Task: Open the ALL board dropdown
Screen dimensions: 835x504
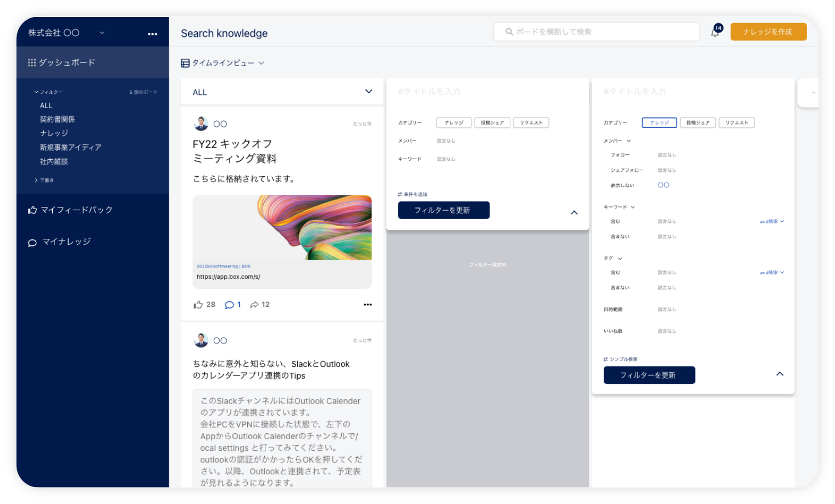Action: point(368,92)
